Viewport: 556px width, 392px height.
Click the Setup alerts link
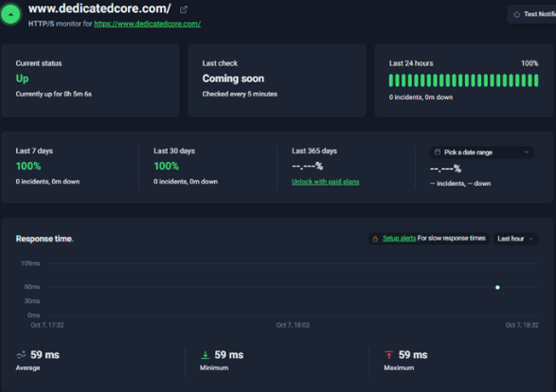(x=400, y=239)
